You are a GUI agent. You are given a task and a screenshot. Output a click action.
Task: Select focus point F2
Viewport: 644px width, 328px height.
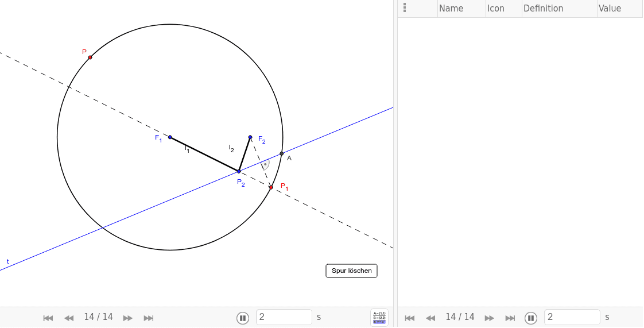(x=250, y=137)
